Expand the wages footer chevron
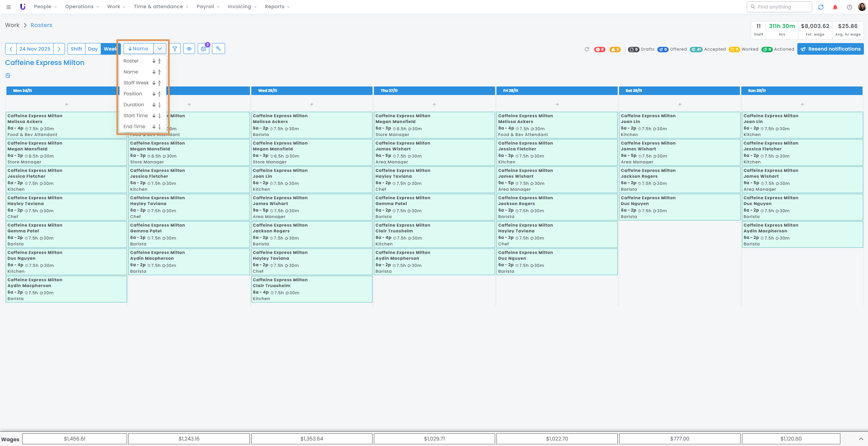 [x=861, y=439]
